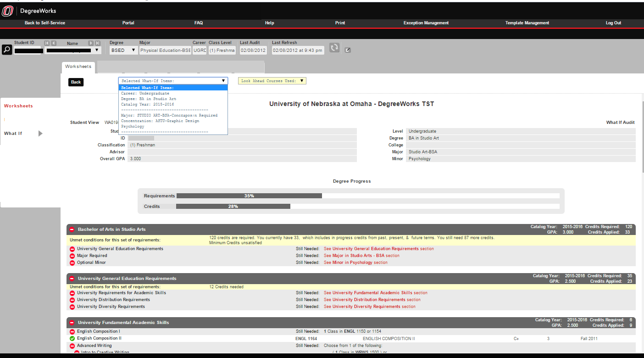Open the Exception Management menu
The width and height of the screenshot is (644, 358).
(x=426, y=23)
